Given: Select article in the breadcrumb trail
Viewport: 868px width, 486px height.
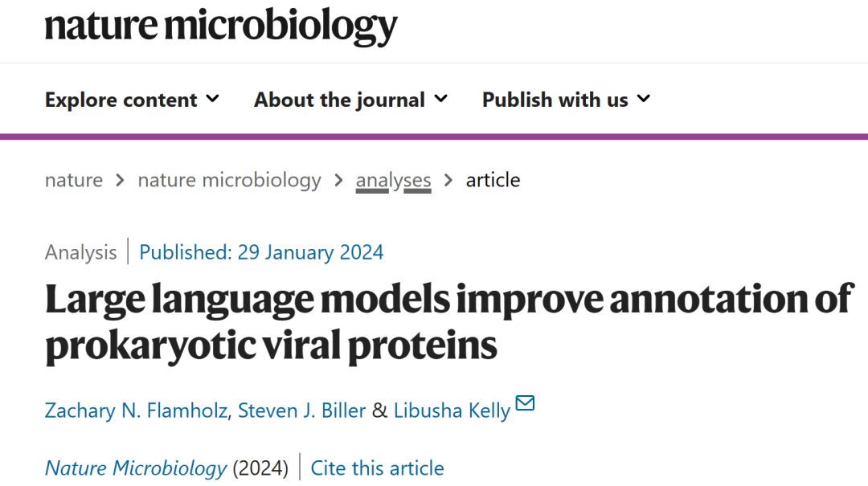Looking at the screenshot, I should [x=493, y=180].
